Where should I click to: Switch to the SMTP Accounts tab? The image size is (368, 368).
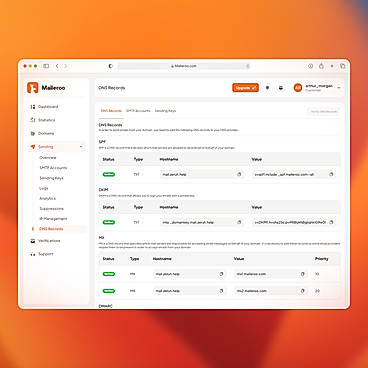[x=138, y=111]
